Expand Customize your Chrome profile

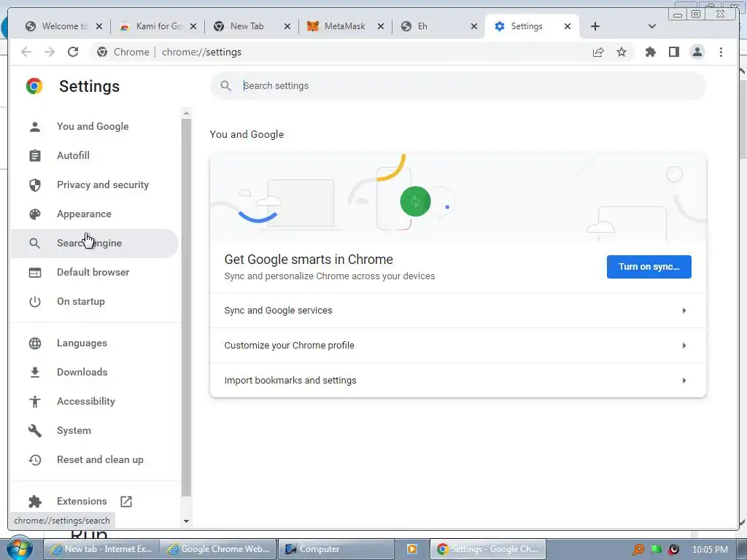point(458,345)
